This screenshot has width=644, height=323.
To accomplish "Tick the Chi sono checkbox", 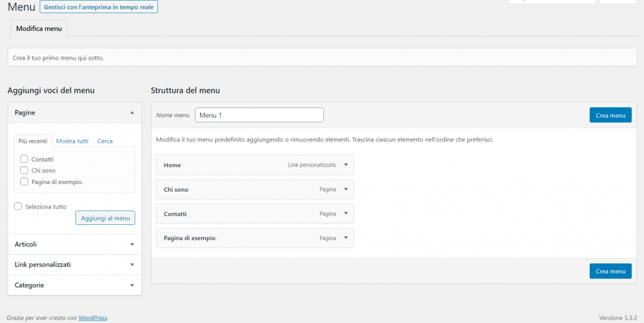I will point(24,170).
